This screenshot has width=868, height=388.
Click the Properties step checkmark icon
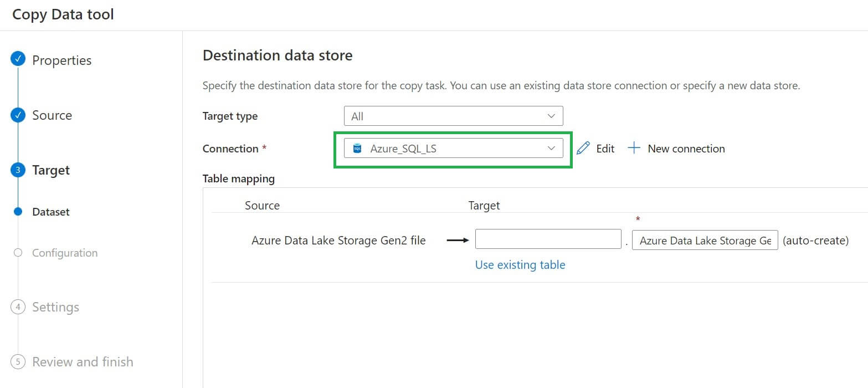(18, 59)
